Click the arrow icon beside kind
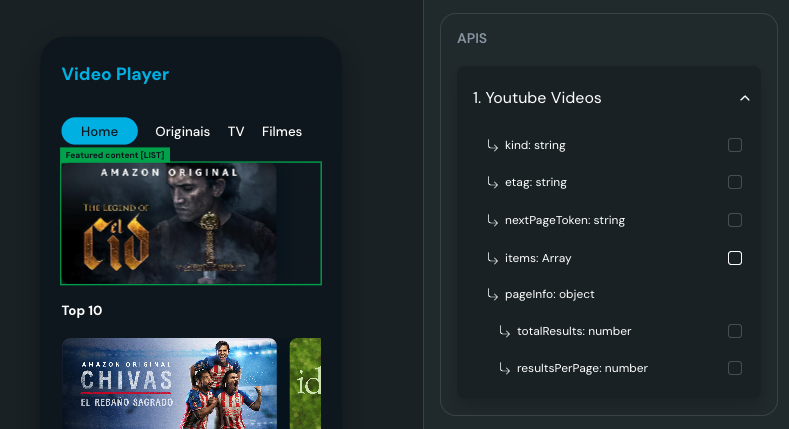The image size is (789, 429). (492, 145)
